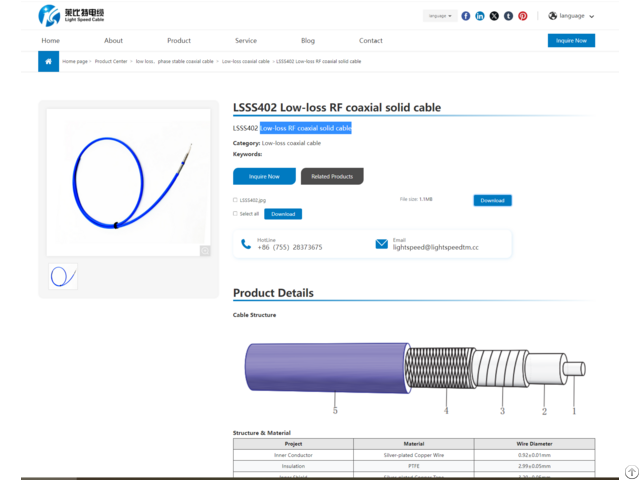Follow the Product Center breadcrumb link

click(111, 61)
